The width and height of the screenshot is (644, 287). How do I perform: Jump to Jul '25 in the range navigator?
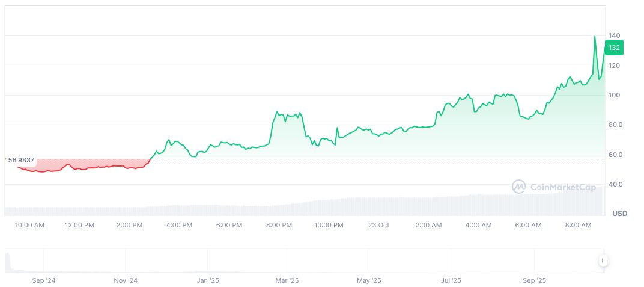(x=451, y=280)
